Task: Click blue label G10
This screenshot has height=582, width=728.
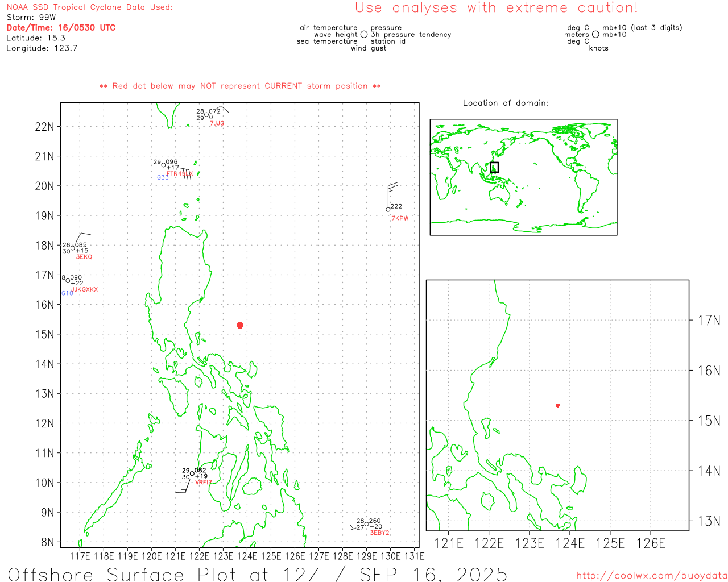Action: click(67, 293)
